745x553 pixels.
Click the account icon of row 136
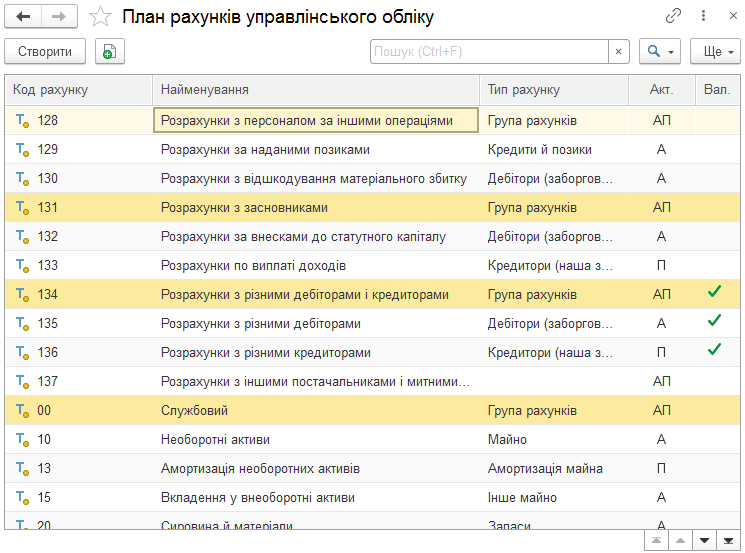pyautogui.click(x=23, y=353)
